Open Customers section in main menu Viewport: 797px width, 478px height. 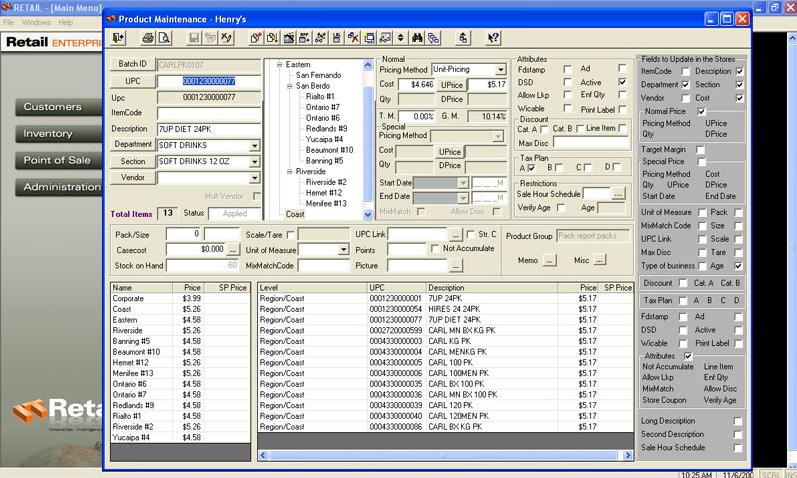pyautogui.click(x=59, y=107)
